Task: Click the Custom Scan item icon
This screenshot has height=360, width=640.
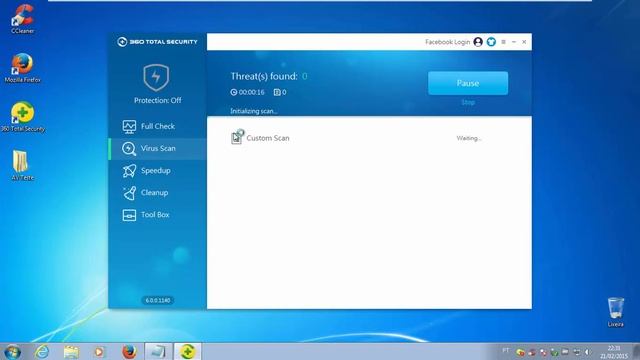Action: click(237, 137)
